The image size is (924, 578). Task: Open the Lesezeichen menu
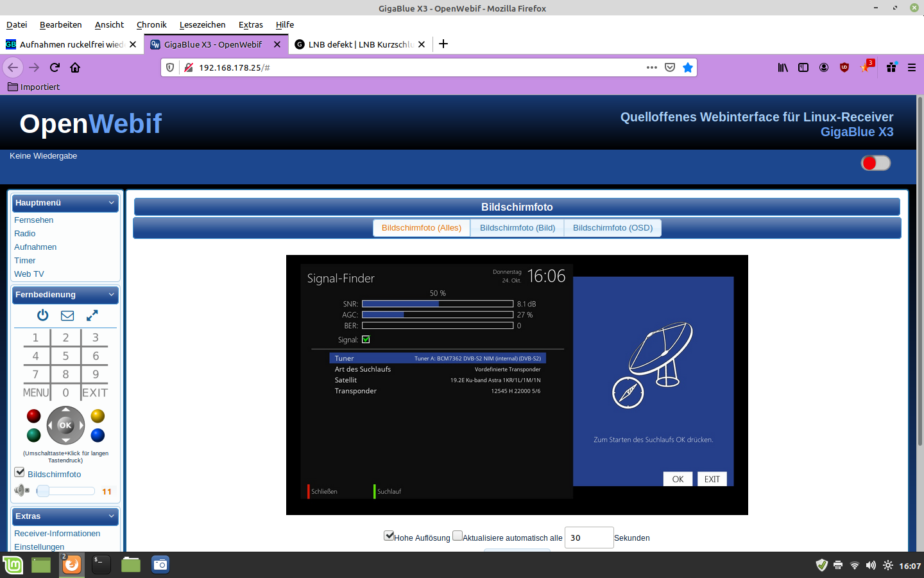[x=202, y=24]
